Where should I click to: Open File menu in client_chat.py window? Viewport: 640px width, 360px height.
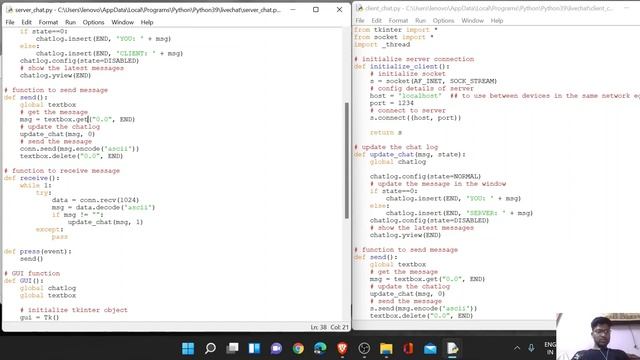[x=360, y=20]
